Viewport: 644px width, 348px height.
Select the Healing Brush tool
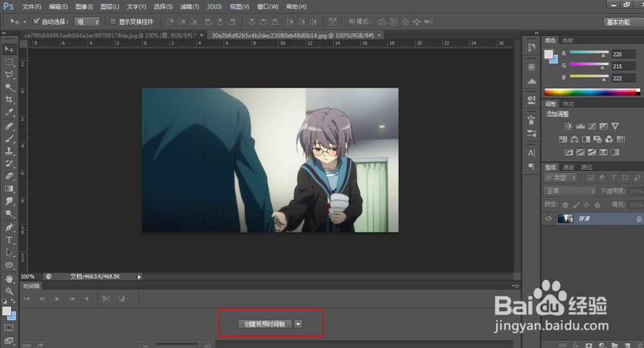pyautogui.click(x=9, y=126)
